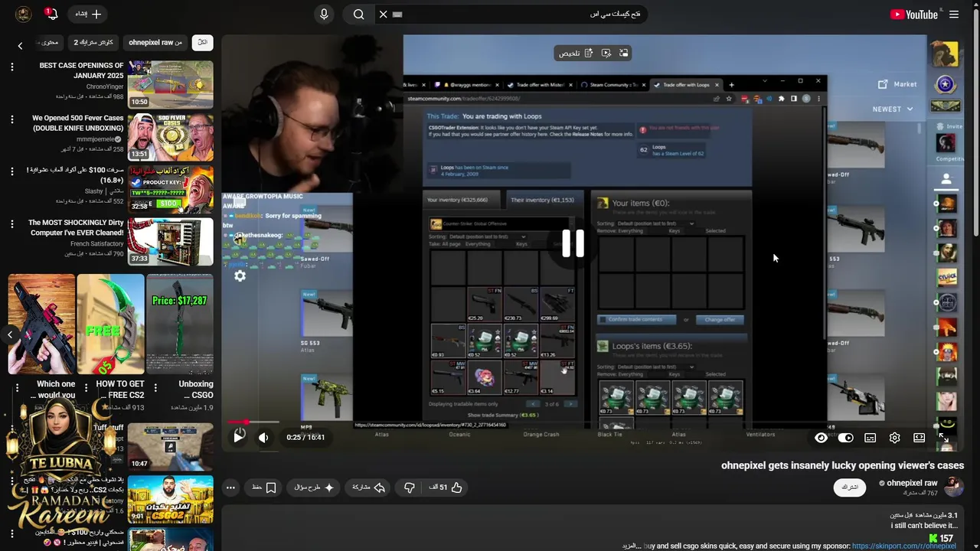Open the 'Which one would you' short
This screenshot has width=980, height=551.
point(42,324)
